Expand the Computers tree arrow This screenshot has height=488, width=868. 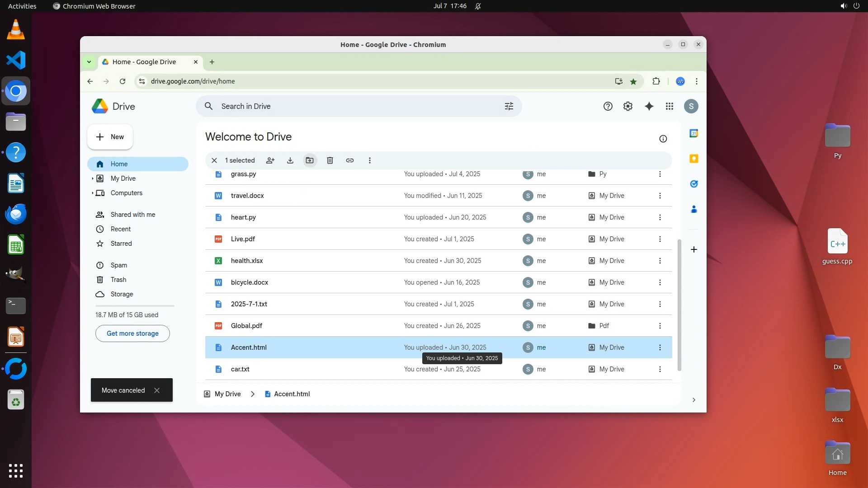pyautogui.click(x=93, y=193)
